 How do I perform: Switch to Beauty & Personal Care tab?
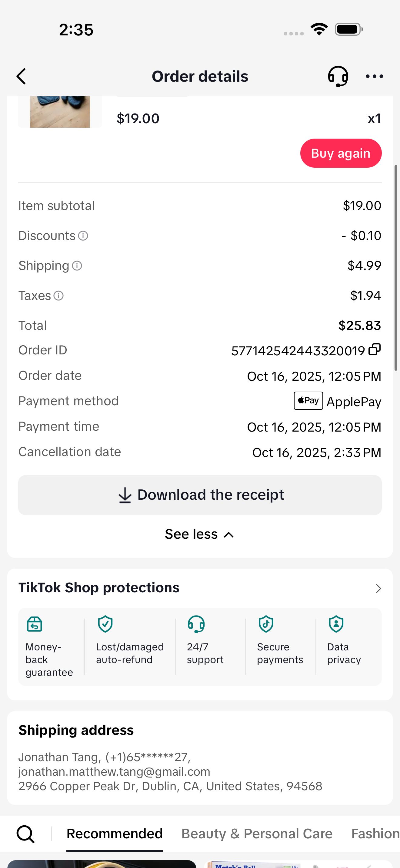pos(257,833)
